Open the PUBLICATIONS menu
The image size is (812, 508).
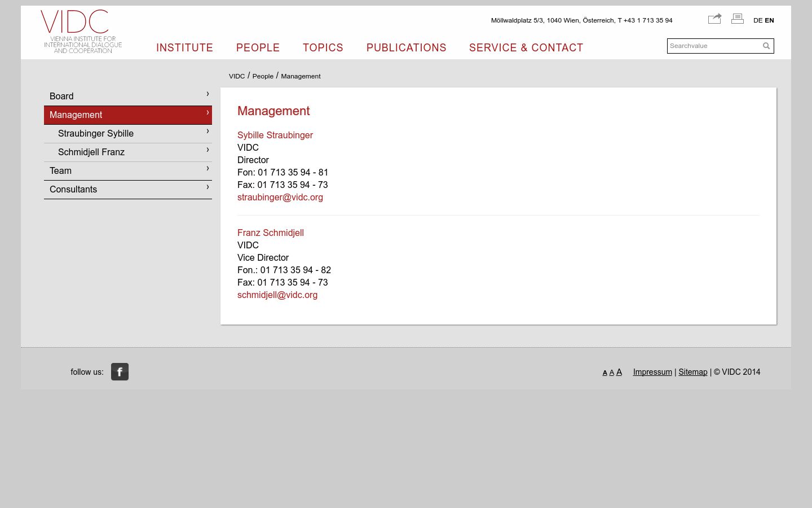[x=406, y=48]
